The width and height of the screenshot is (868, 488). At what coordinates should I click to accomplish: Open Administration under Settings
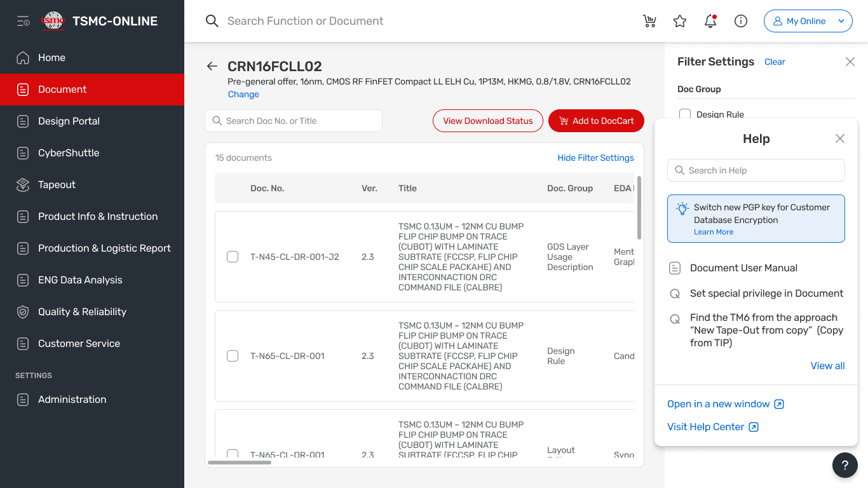click(92, 400)
